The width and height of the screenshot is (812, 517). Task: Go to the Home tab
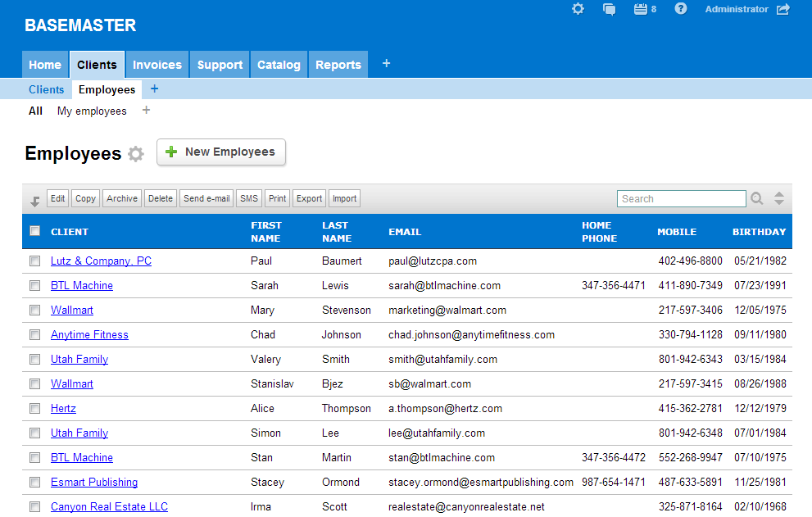pyautogui.click(x=45, y=65)
